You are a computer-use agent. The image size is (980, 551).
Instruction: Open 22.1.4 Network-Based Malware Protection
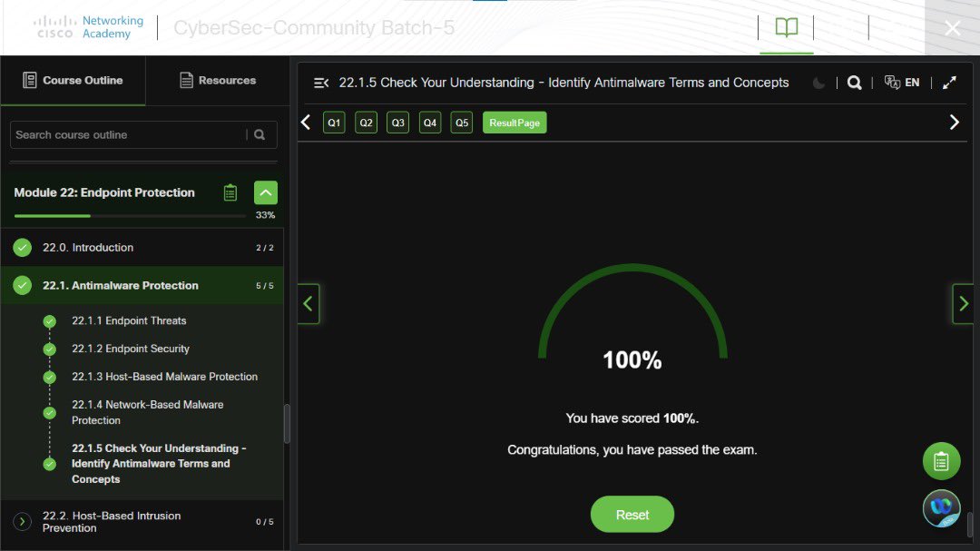coord(148,412)
